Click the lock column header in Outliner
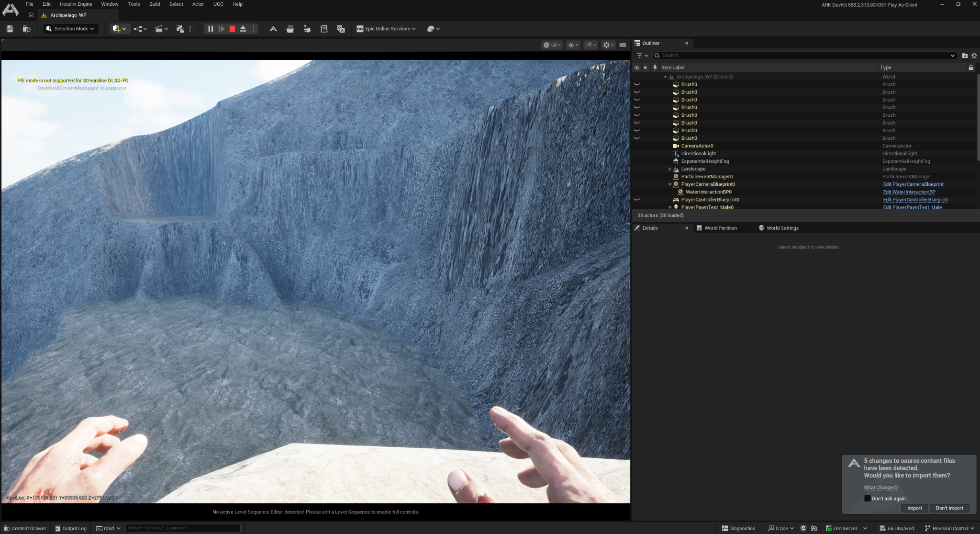The image size is (980, 534). pyautogui.click(x=971, y=68)
